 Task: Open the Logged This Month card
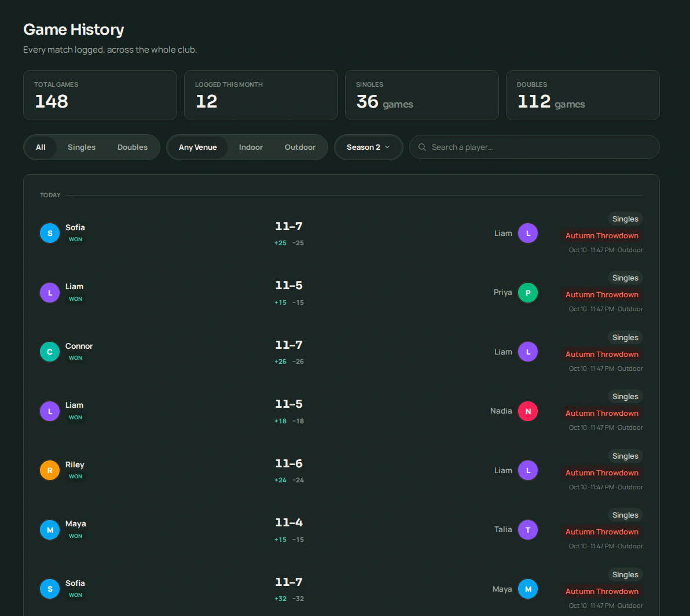(x=261, y=95)
